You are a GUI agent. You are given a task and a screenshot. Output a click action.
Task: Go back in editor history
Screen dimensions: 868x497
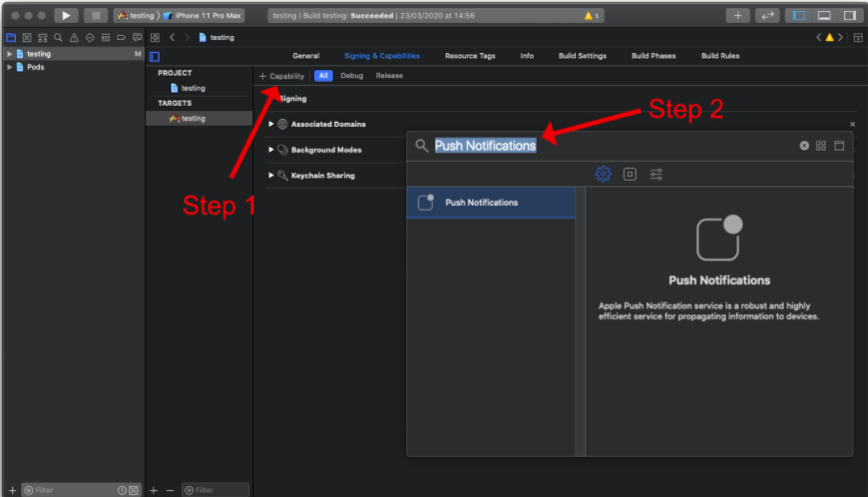coord(173,38)
